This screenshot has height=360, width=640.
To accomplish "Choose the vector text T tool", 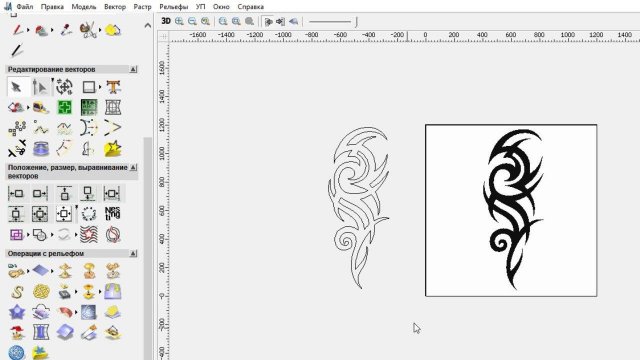I will (x=113, y=87).
